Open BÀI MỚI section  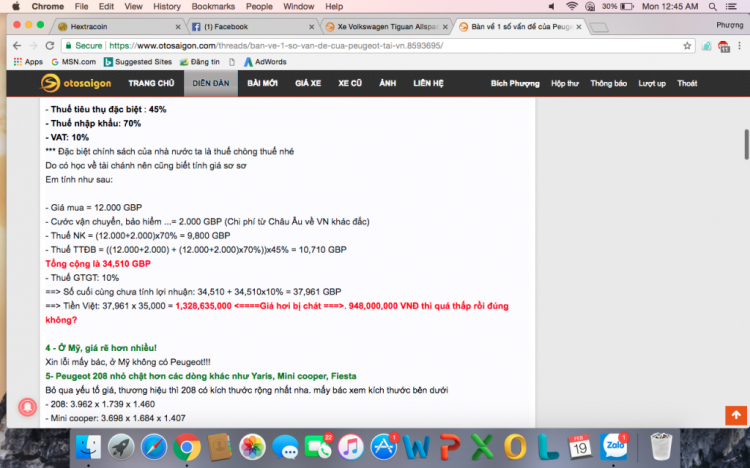click(x=262, y=83)
